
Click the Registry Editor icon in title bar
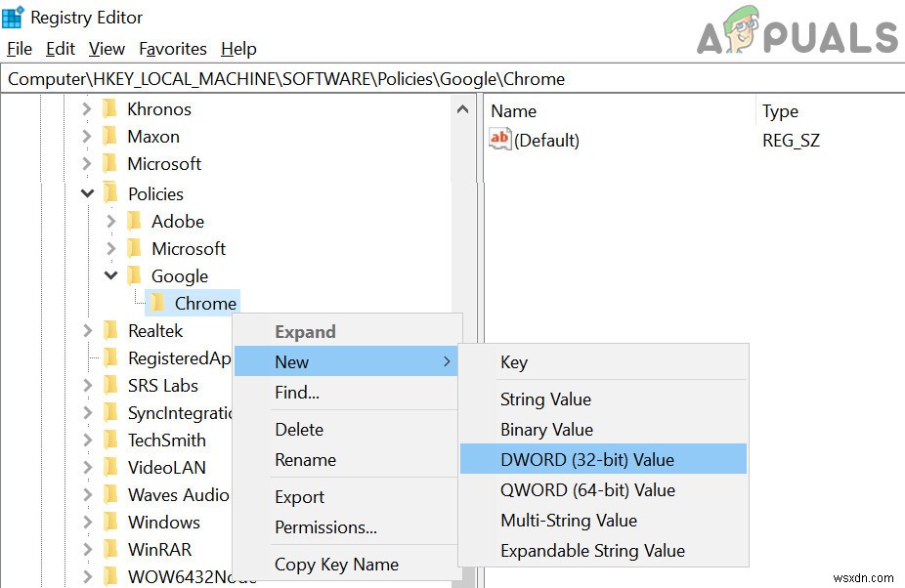[14, 17]
